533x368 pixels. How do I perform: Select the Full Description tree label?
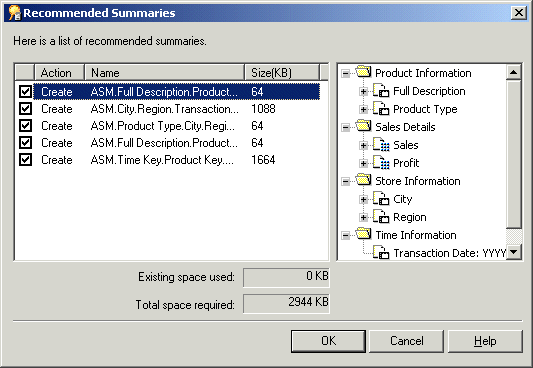point(429,91)
